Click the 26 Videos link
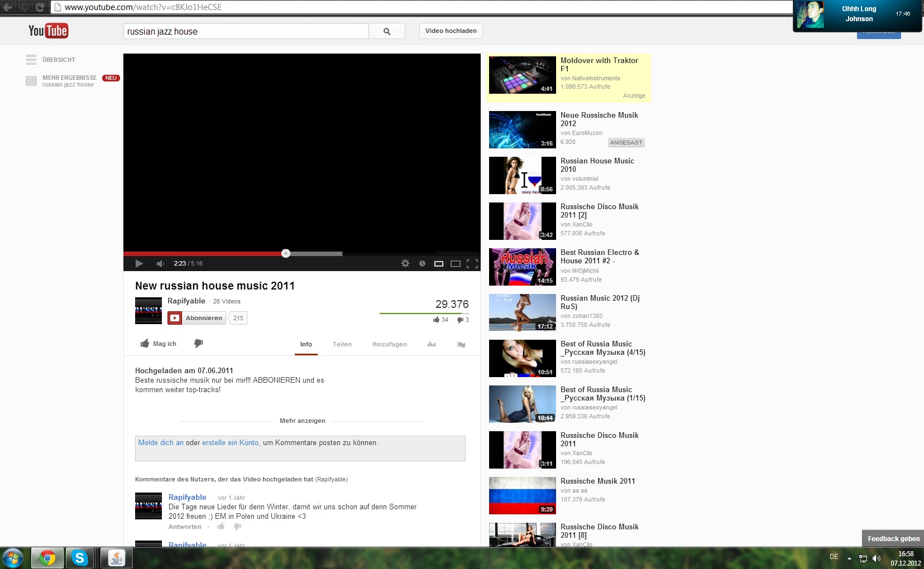The width and height of the screenshot is (924, 569). pyautogui.click(x=227, y=301)
